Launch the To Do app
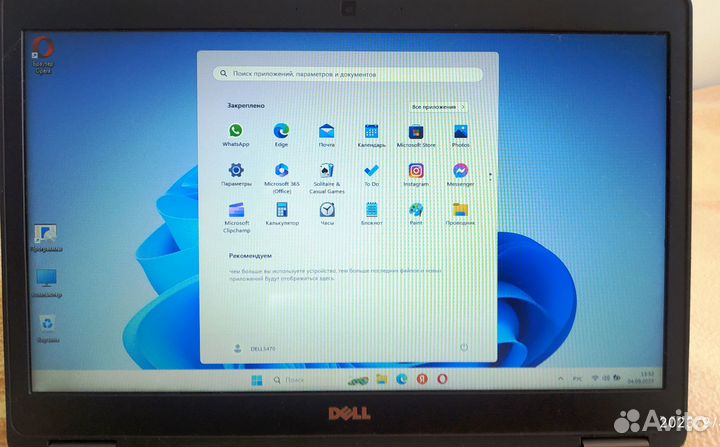This screenshot has height=447, width=720. tap(371, 175)
